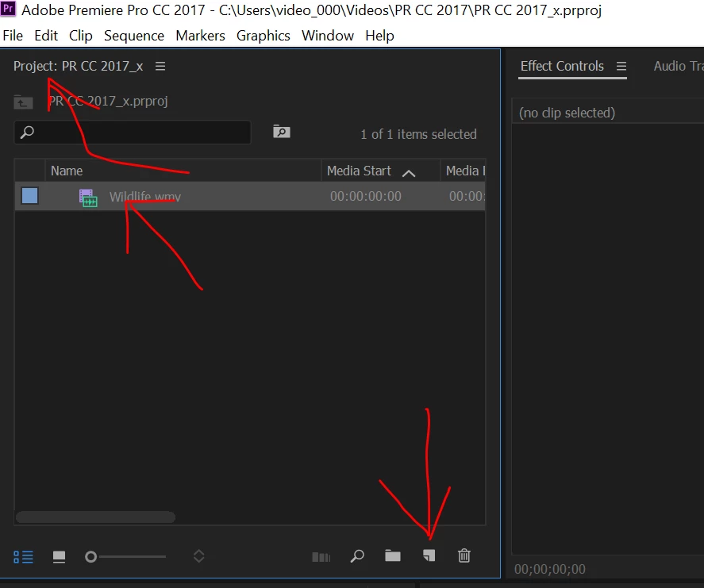Screen dimensions: 704x588
Task: Open the Clip menu
Action: pyautogui.click(x=80, y=36)
